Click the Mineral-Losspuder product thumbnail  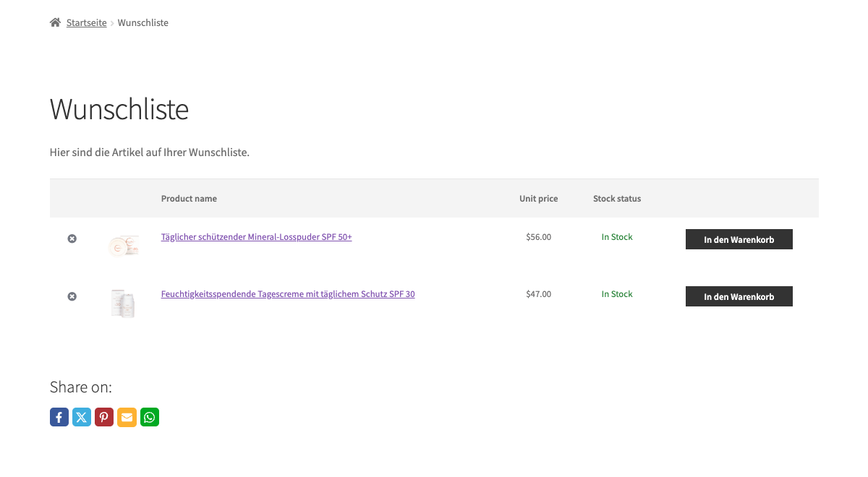[x=123, y=245]
